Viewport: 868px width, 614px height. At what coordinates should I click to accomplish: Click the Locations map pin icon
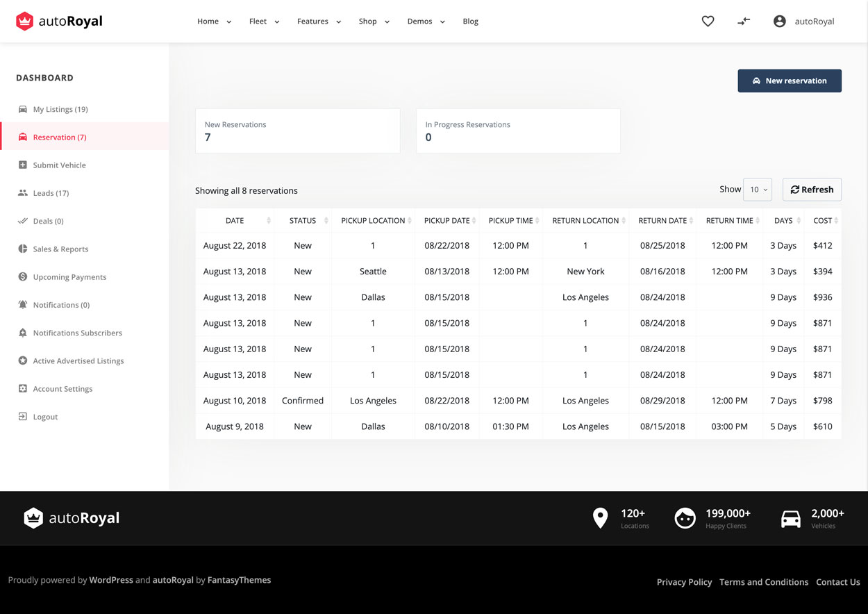(601, 518)
